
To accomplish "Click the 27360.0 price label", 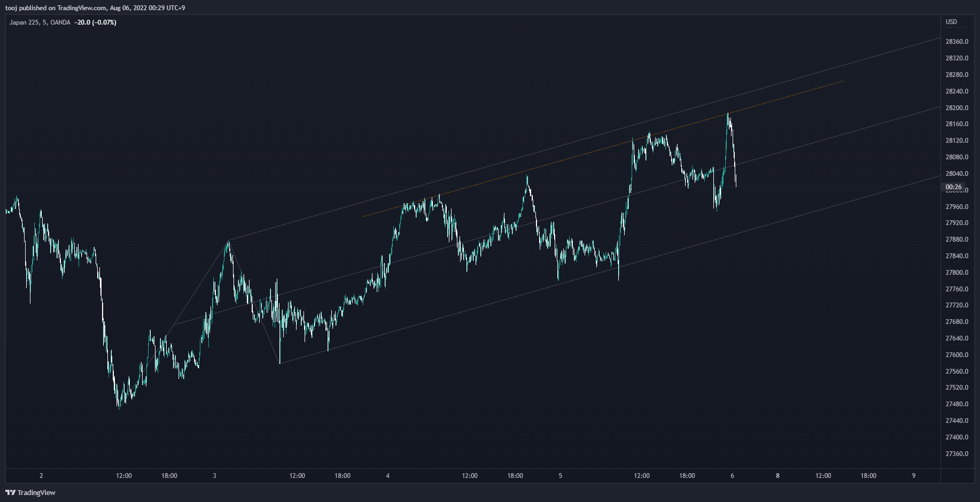I will pyautogui.click(x=957, y=454).
